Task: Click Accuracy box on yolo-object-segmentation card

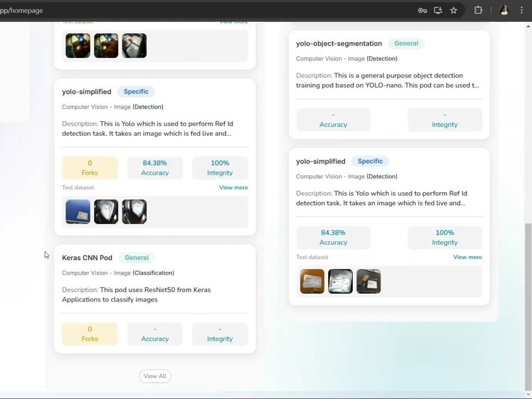Action: (x=333, y=120)
